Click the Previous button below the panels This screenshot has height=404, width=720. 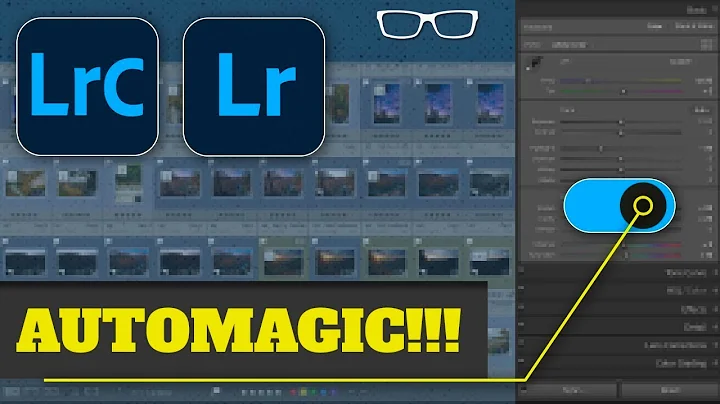coord(572,390)
